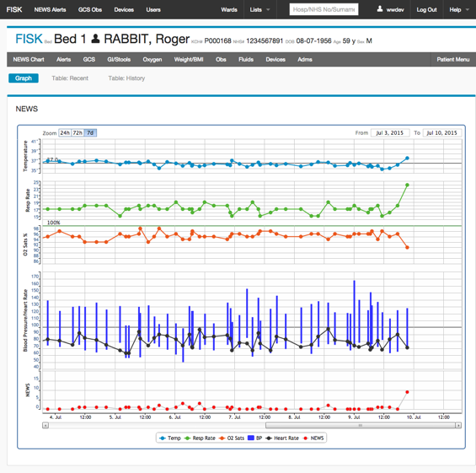
Task: Click the Log Out link
Action: click(426, 10)
